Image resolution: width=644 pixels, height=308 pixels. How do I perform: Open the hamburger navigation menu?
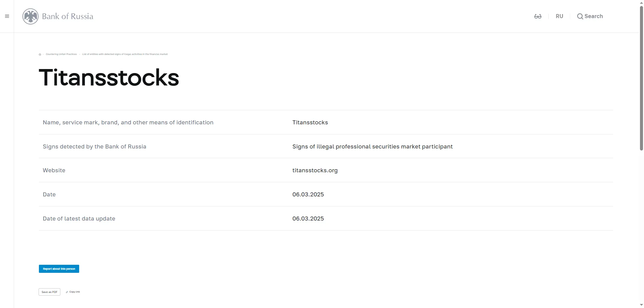[7, 16]
